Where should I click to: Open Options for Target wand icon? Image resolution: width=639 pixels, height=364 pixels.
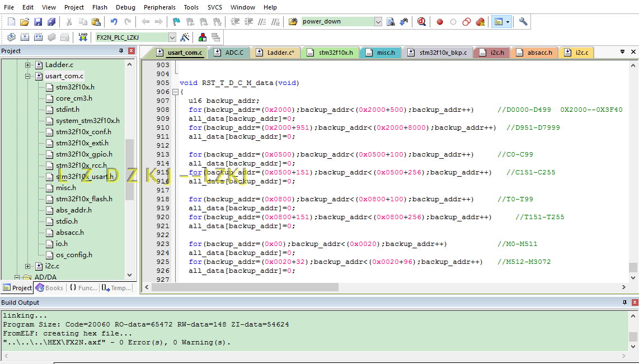pyautogui.click(x=185, y=37)
